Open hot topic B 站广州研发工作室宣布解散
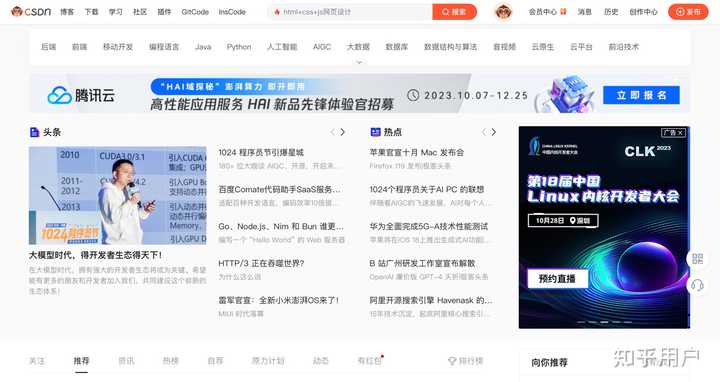This screenshot has width=720, height=382. tap(422, 264)
